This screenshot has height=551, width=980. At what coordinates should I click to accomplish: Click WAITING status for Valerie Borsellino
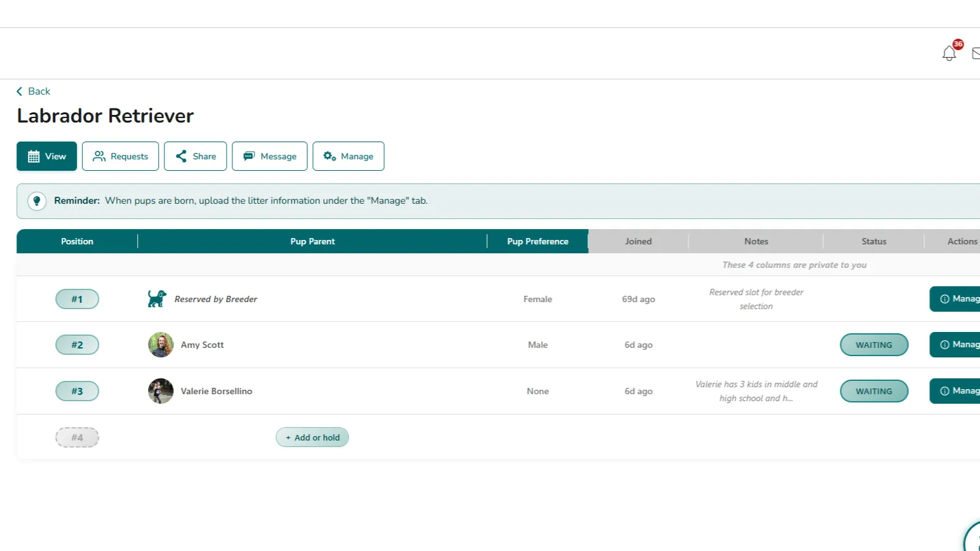(x=874, y=391)
